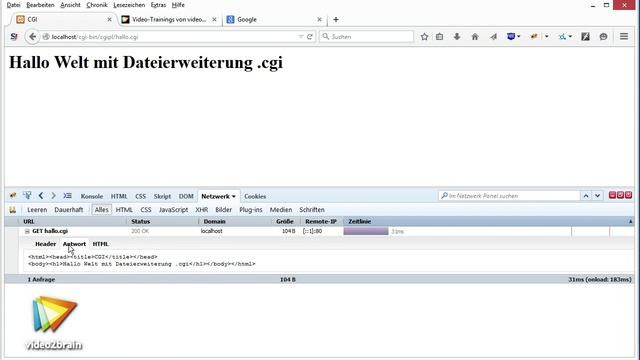Toggle sort order arrow in the Zeitlinie column header
640x360 pixels.
630,222
